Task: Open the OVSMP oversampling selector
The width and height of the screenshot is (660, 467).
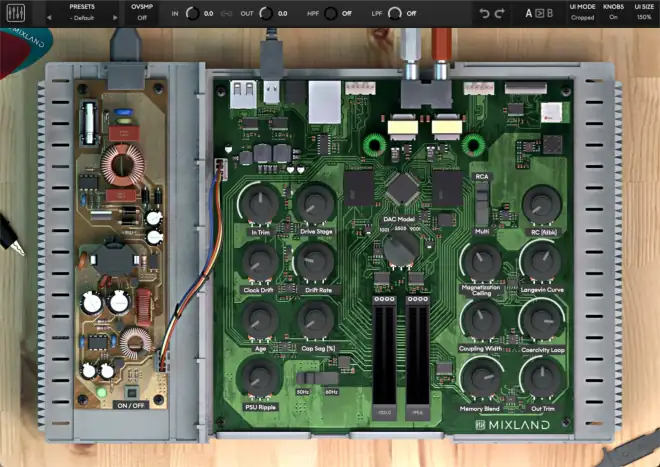Action: pos(142,13)
